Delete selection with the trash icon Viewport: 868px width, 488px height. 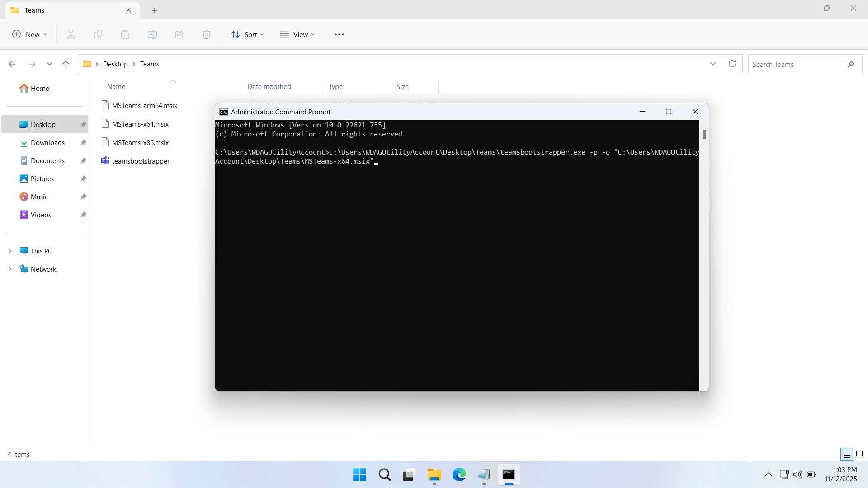point(207,34)
